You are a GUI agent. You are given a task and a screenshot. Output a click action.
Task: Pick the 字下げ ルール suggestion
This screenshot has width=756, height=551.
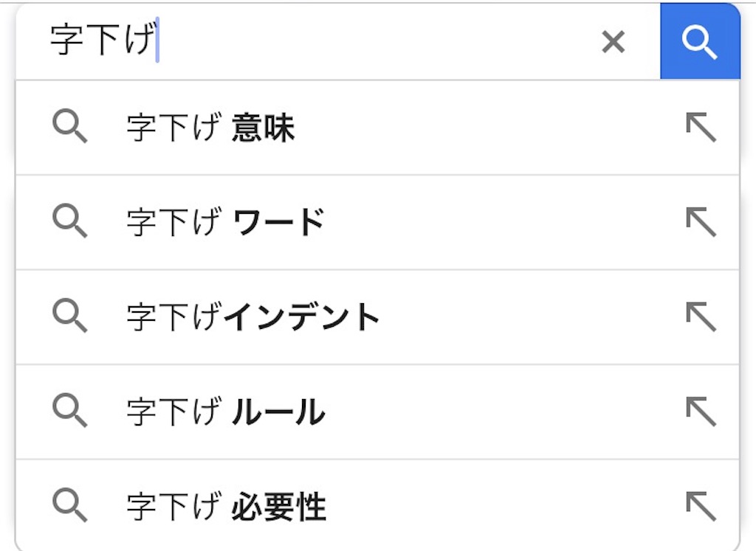pos(377,412)
